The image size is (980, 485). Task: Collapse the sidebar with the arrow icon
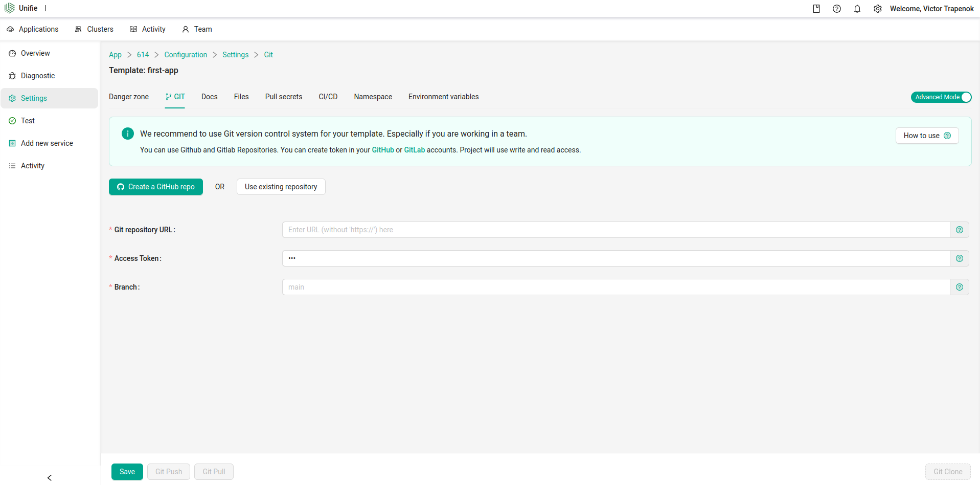tap(50, 478)
